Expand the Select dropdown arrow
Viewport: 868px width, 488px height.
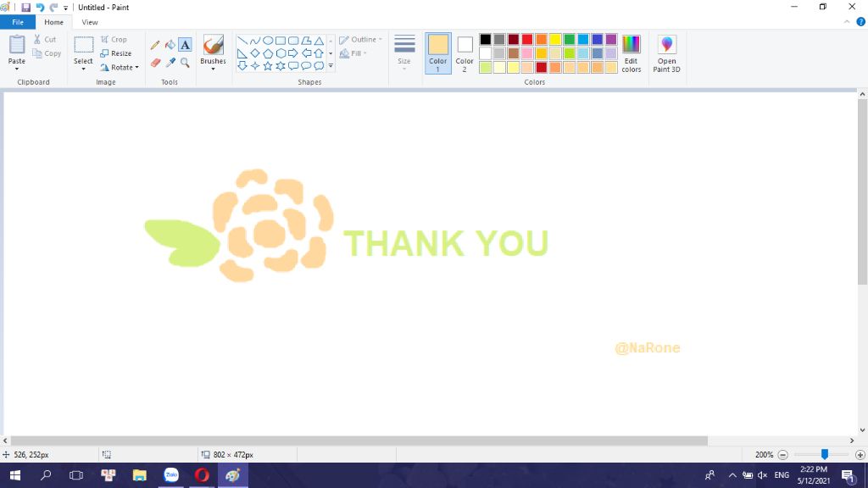click(x=84, y=69)
